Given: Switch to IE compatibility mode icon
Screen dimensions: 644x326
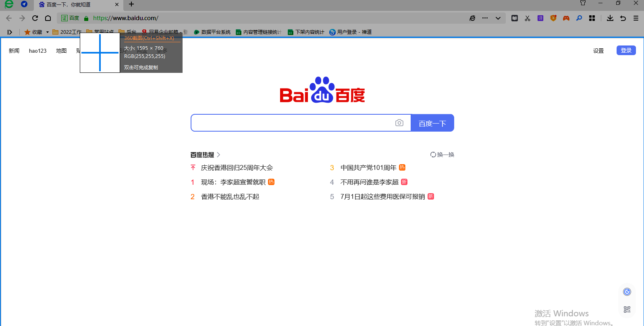Looking at the screenshot, I should (x=472, y=18).
